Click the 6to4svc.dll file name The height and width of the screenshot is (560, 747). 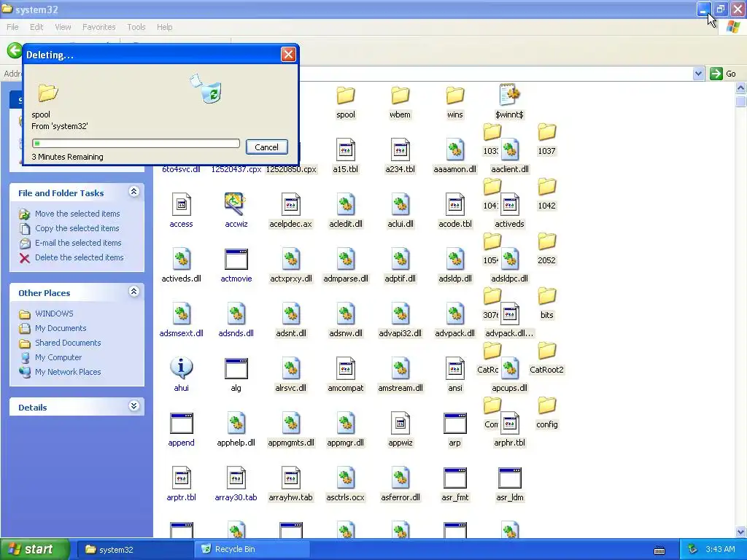(x=181, y=169)
